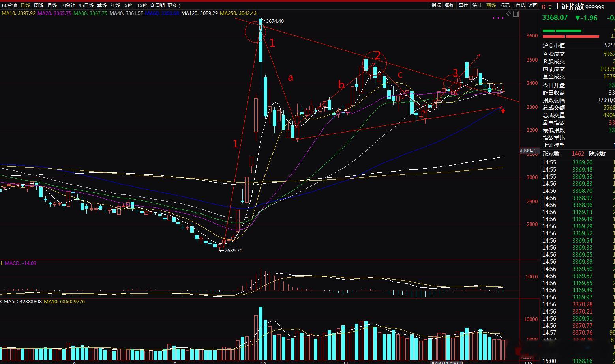Viewport: 615px width, 364px height.
Task: Click the 指数量比 row
Action: (x=578, y=137)
